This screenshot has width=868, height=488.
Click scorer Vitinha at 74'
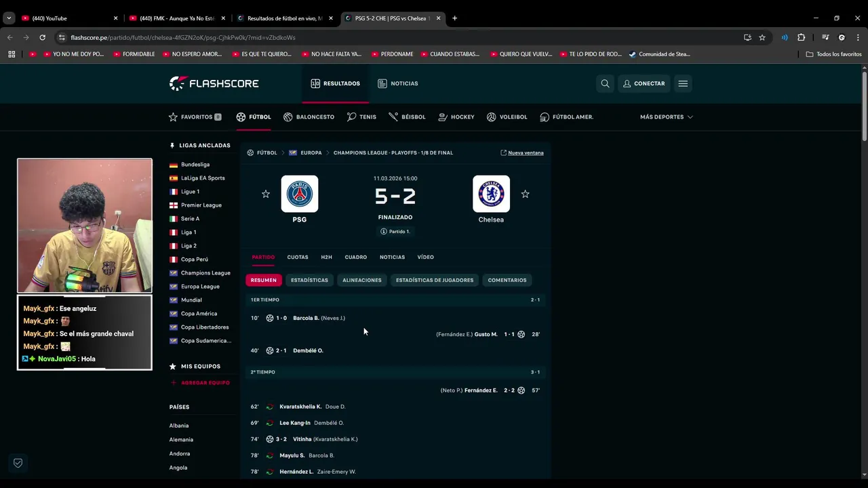coord(302,439)
